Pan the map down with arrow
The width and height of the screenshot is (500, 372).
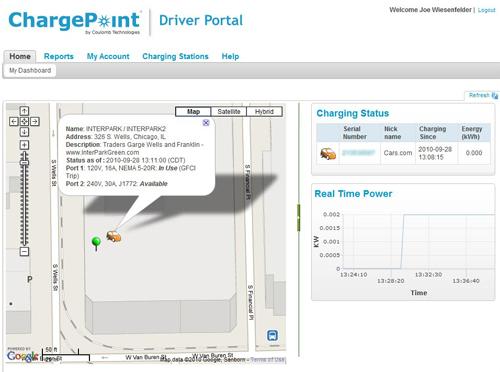24,132
